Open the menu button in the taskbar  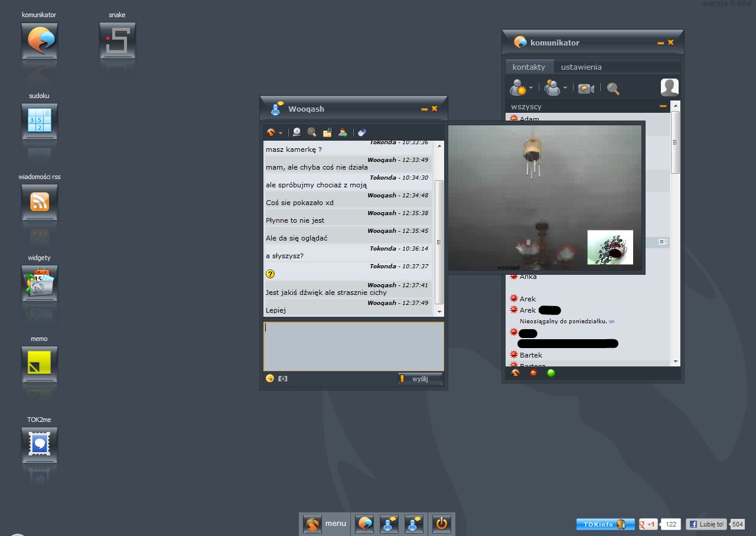click(325, 524)
